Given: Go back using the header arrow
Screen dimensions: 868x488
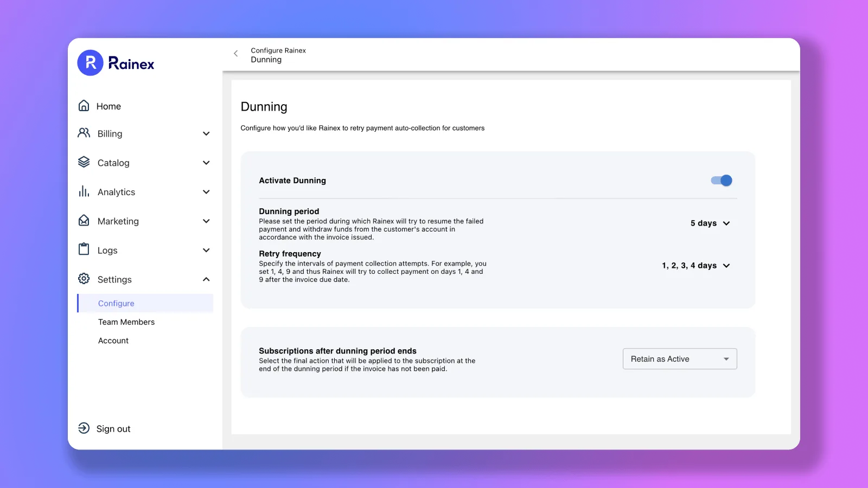Looking at the screenshot, I should tap(235, 54).
